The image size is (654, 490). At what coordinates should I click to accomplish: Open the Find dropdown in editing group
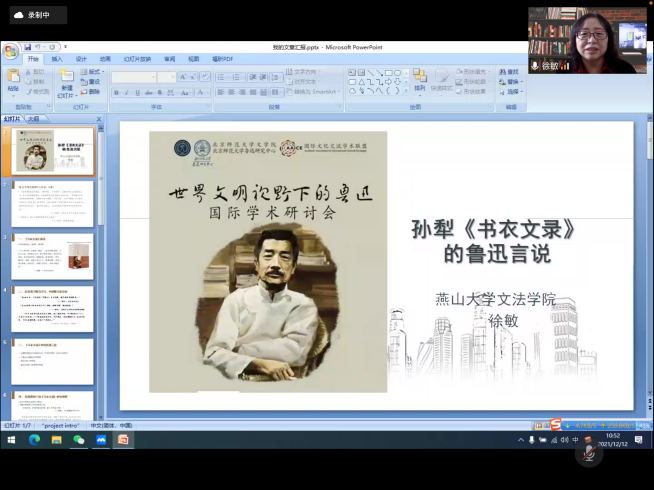point(511,72)
